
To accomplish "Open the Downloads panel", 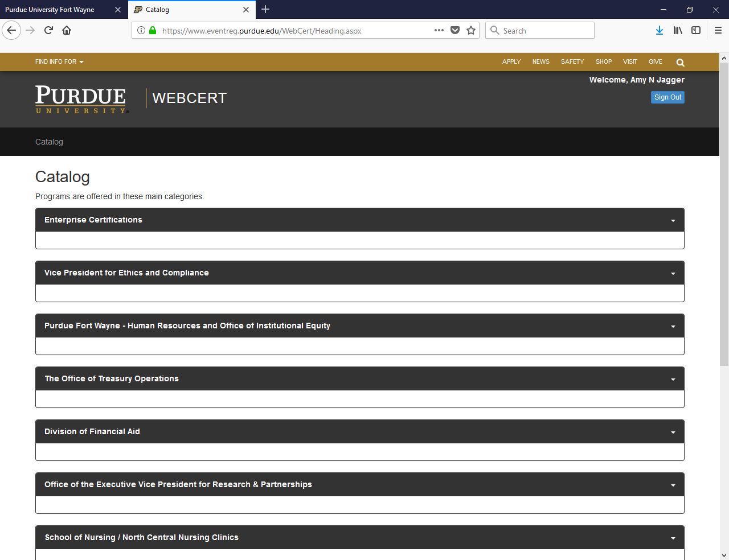I will pos(660,30).
